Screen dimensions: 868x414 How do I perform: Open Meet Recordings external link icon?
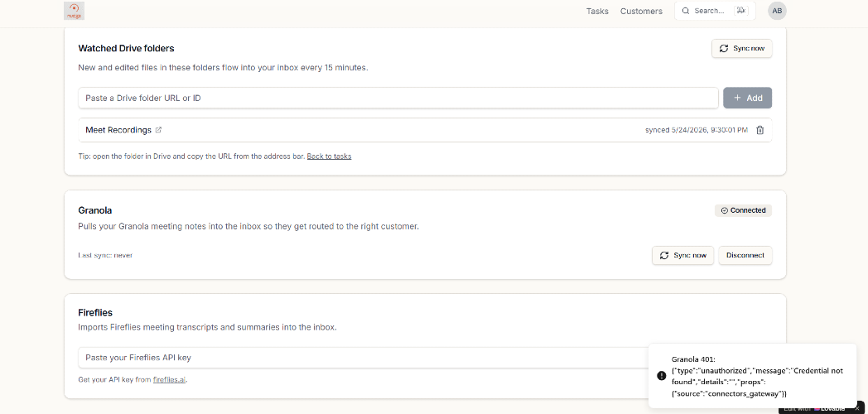pyautogui.click(x=158, y=130)
